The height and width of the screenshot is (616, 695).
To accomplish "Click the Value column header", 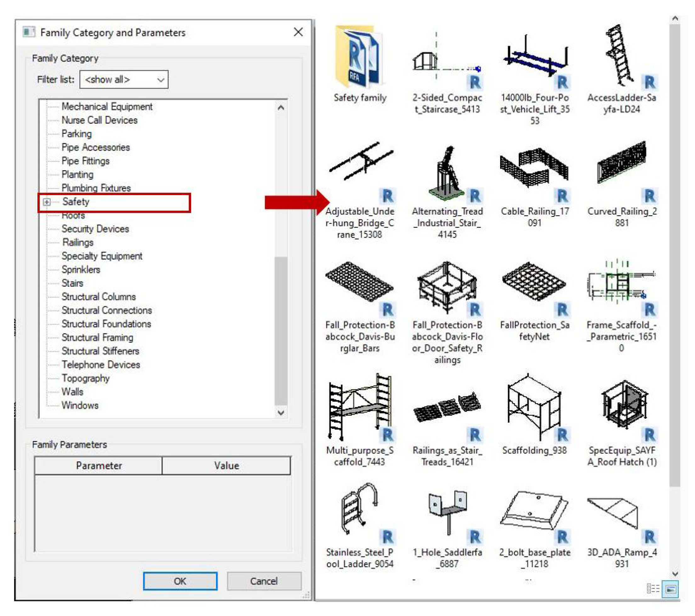I will (x=226, y=466).
